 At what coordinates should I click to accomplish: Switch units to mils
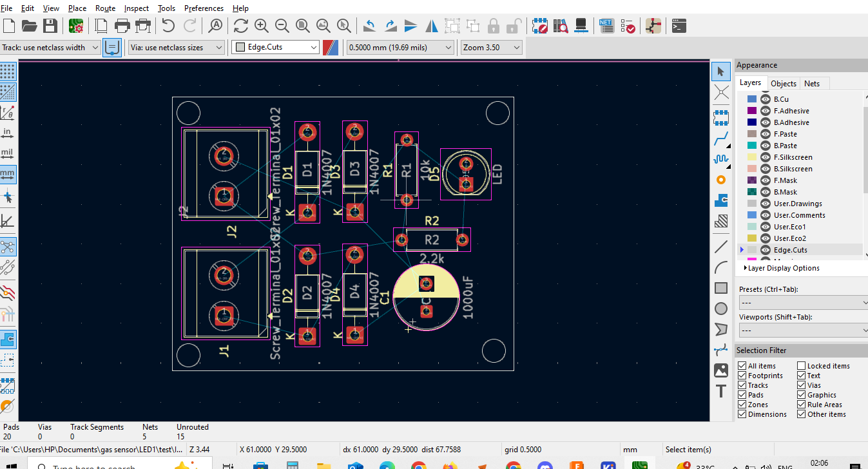click(8, 154)
